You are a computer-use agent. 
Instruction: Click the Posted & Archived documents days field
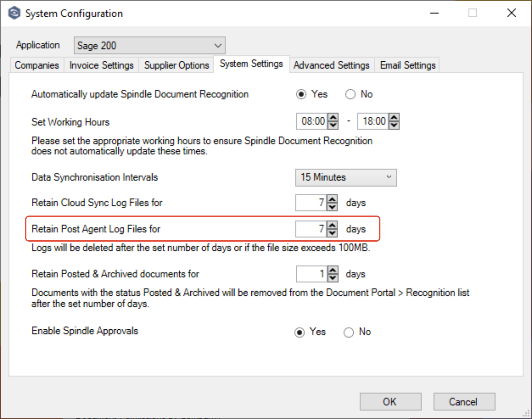point(312,274)
